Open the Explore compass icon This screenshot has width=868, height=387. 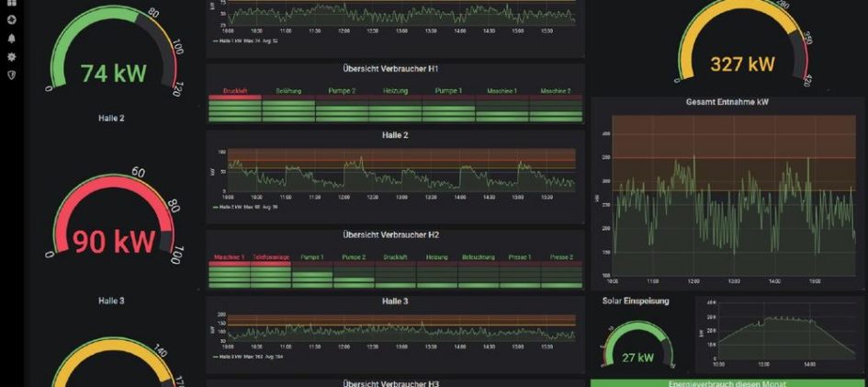12,19
